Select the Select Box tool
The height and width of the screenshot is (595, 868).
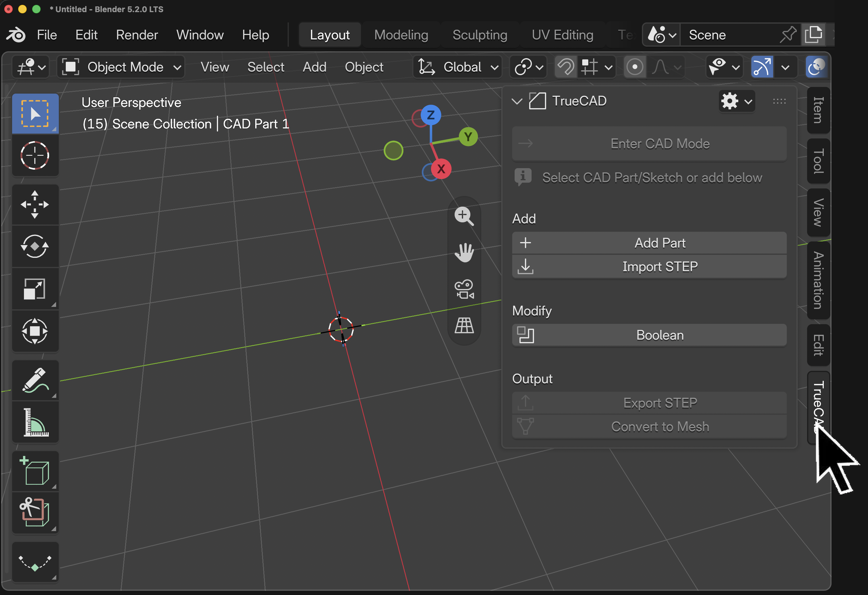[35, 114]
